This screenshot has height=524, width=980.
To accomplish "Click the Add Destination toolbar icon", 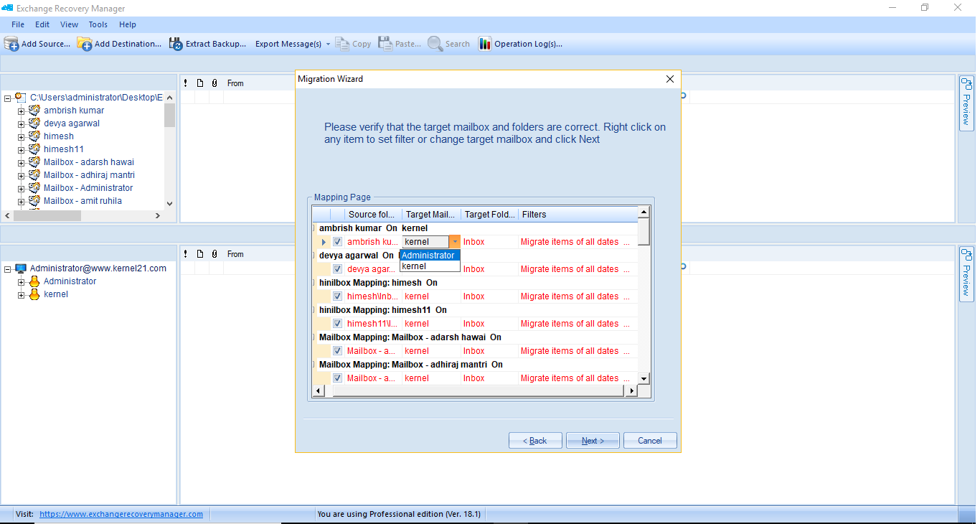I will coord(85,44).
